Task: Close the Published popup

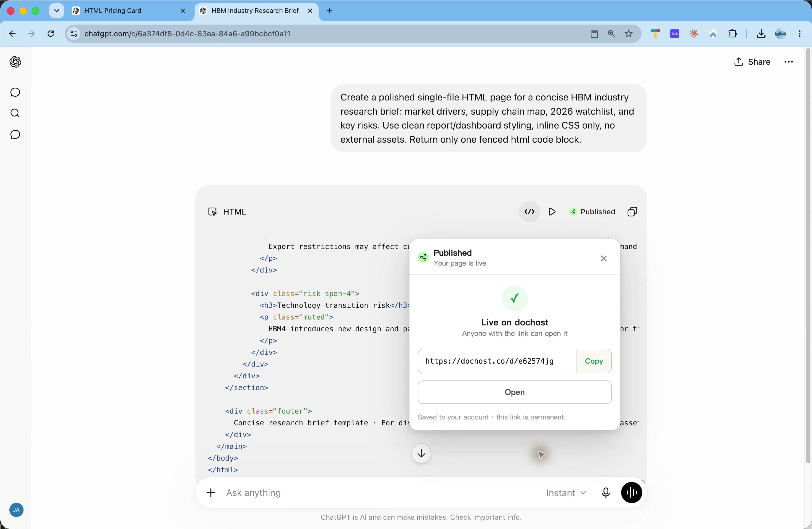Action: click(603, 258)
